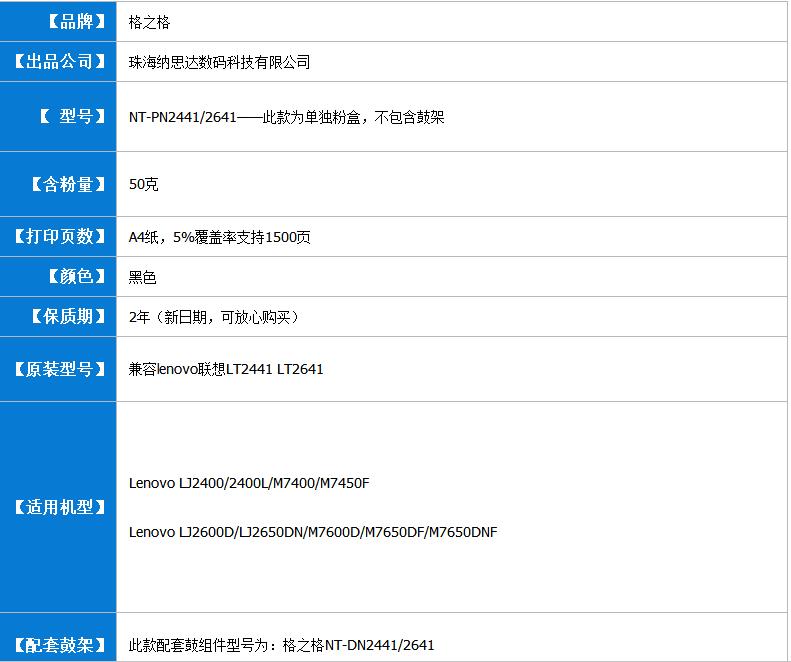Select the A4纸 5%覆盖率 page yield text
Image resolution: width=791 pixels, height=662 pixels.
pyautogui.click(x=219, y=237)
